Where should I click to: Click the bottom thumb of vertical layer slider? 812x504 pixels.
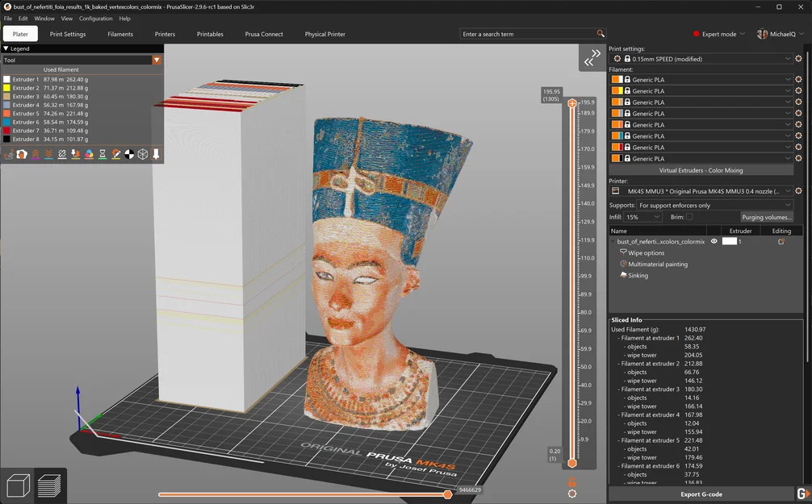tap(572, 463)
